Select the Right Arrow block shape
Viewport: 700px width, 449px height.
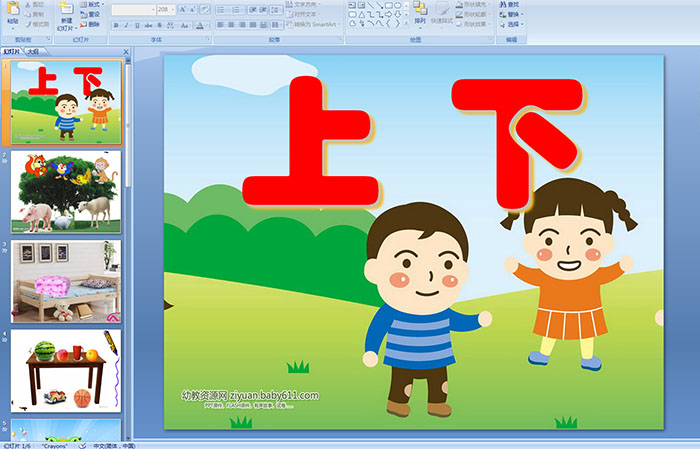click(388, 14)
